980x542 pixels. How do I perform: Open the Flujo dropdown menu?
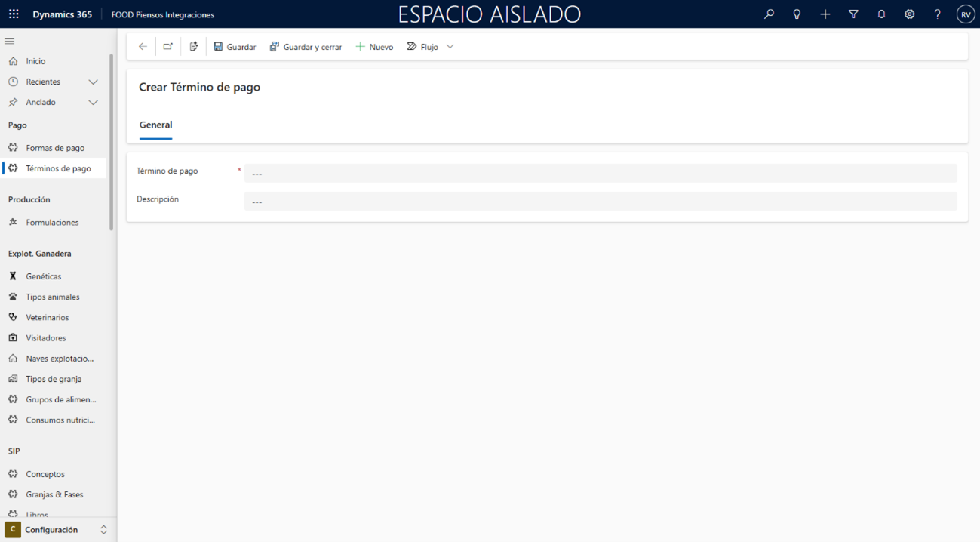[x=450, y=47]
